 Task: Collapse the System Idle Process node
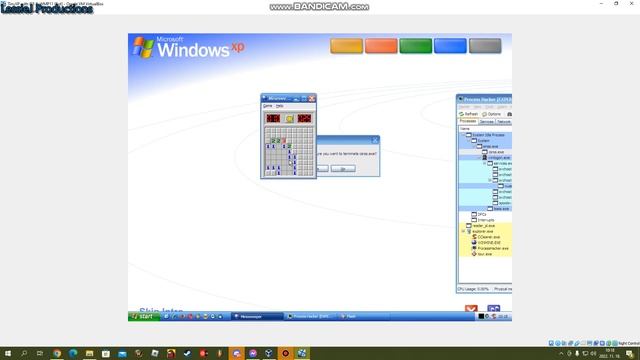(x=463, y=135)
